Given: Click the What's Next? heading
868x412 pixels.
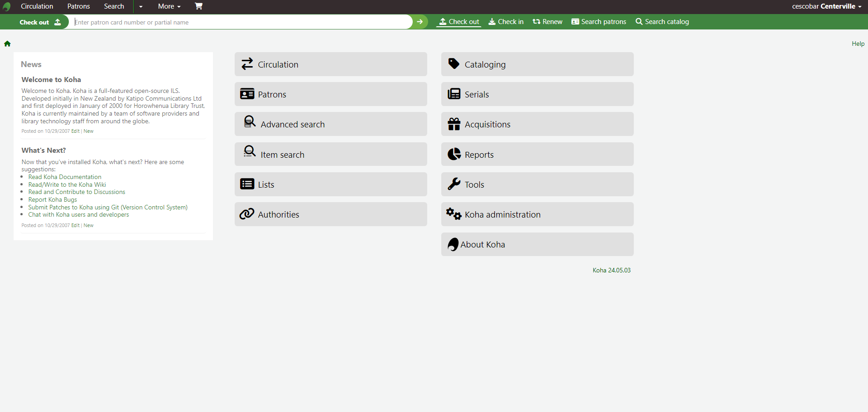Looking at the screenshot, I should pos(43,150).
